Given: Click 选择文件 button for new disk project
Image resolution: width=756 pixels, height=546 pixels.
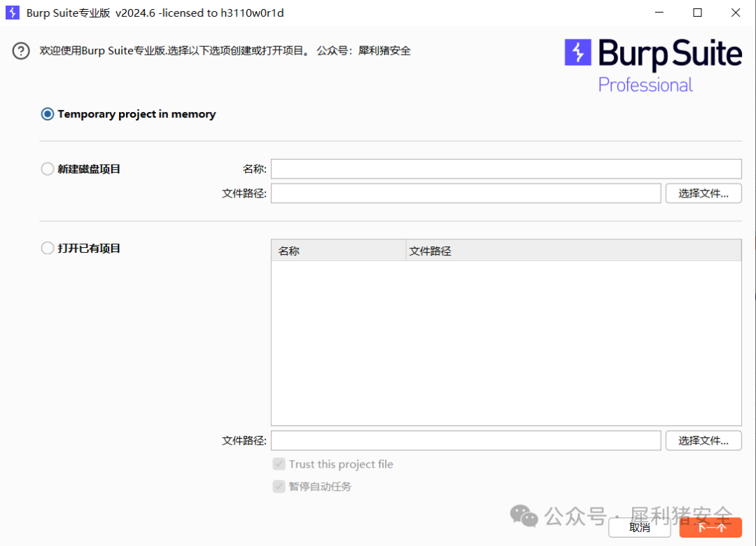Looking at the screenshot, I should [703, 193].
